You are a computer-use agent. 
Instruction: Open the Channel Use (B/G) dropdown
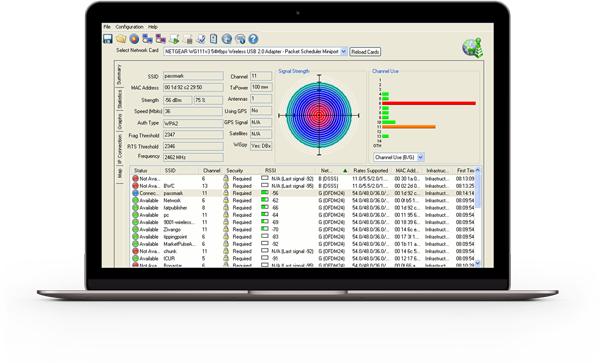tap(421, 157)
